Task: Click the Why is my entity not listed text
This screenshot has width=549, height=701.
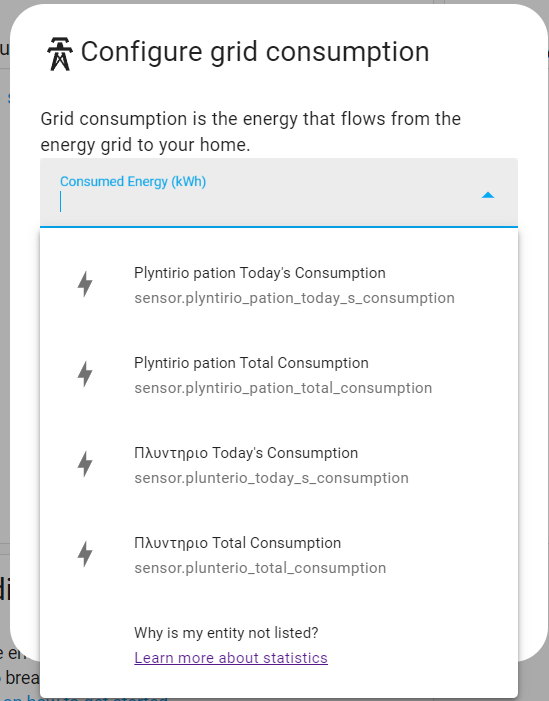Action: pyautogui.click(x=226, y=633)
